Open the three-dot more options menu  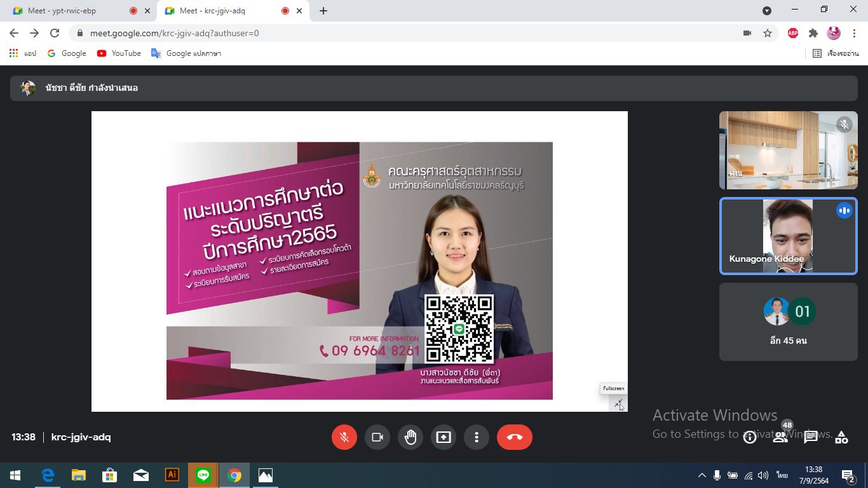pos(477,437)
